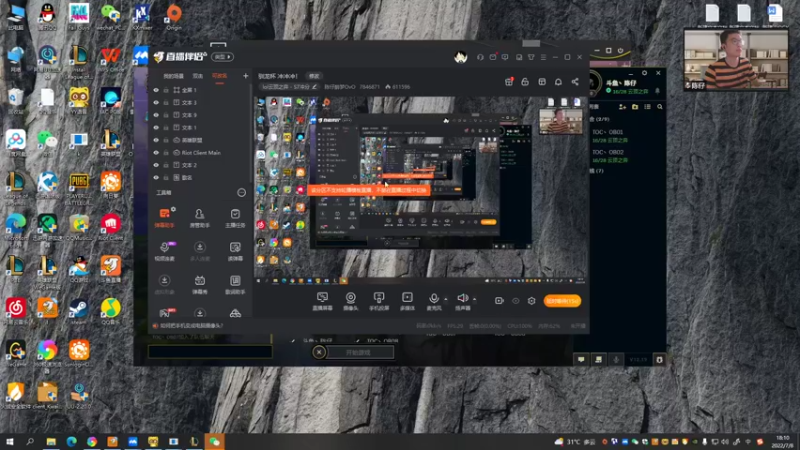The width and height of the screenshot is (800, 450).
Task: Add a new scene with the plus icon
Action: tap(245, 76)
